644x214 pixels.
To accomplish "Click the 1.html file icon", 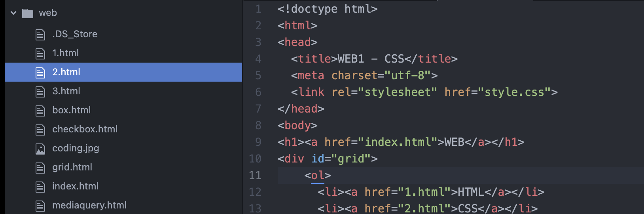I will pos(40,53).
